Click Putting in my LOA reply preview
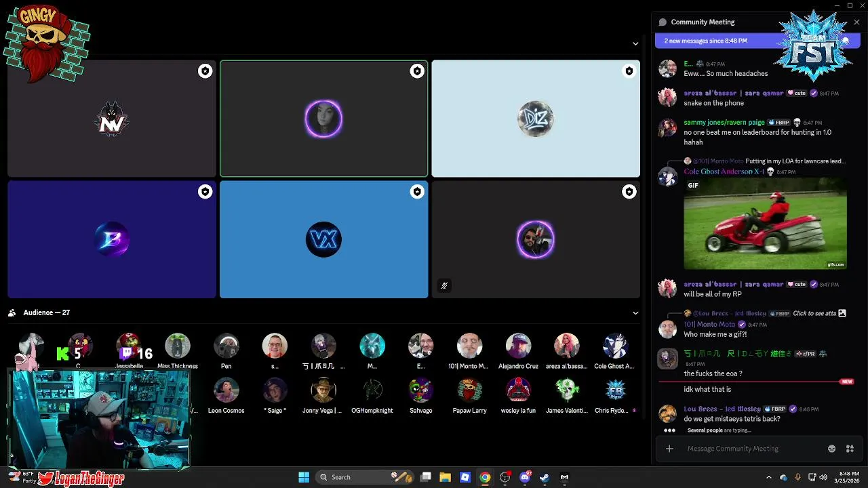 coord(795,161)
